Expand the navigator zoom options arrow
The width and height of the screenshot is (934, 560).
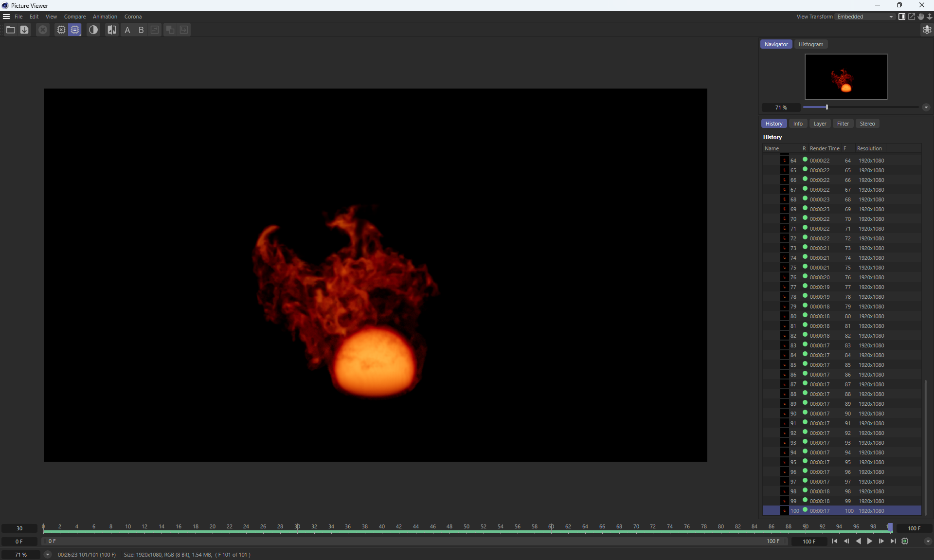tap(926, 108)
